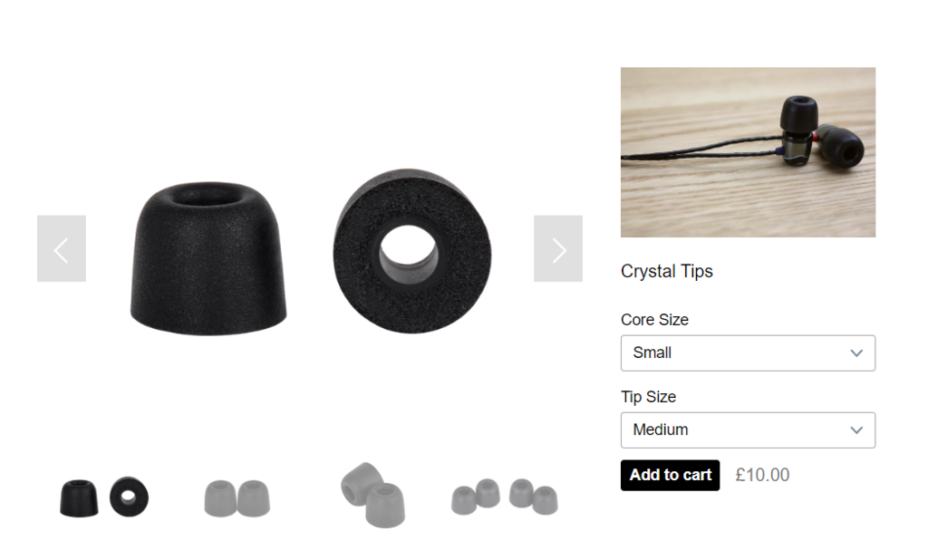Click the Core Size label
Screen dimensions: 928x560
coord(654,320)
